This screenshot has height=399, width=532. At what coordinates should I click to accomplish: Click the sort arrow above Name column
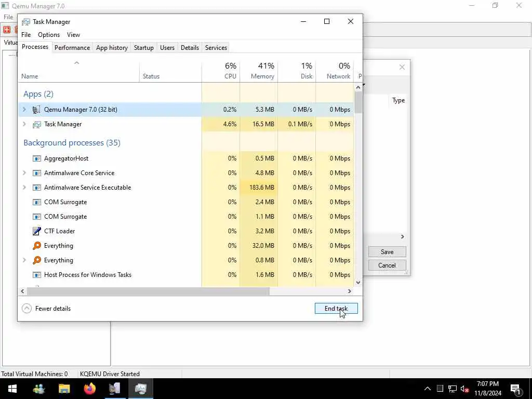(x=77, y=63)
